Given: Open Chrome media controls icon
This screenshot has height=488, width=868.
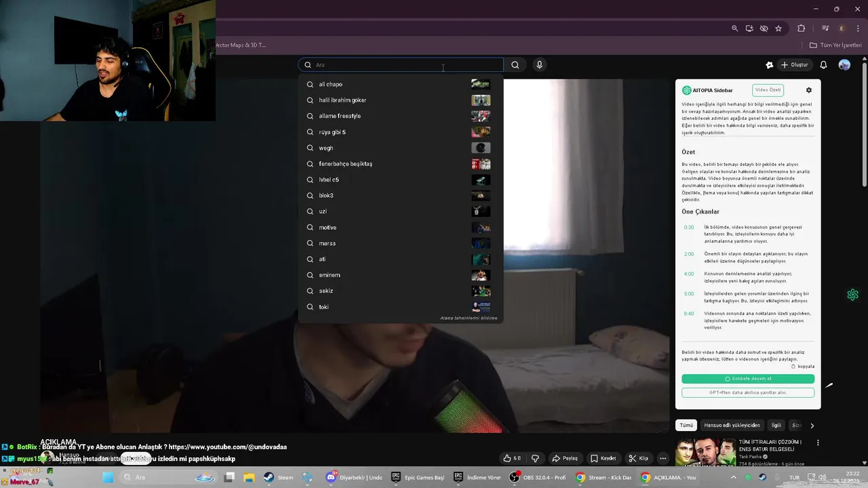Looking at the screenshot, I should 825,28.
